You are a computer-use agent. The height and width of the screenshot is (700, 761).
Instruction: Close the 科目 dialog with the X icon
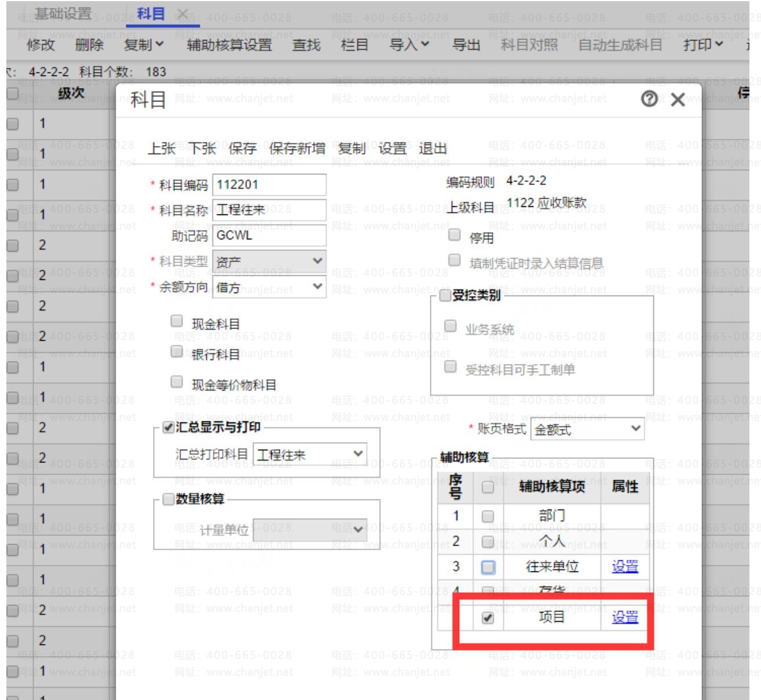tap(678, 100)
